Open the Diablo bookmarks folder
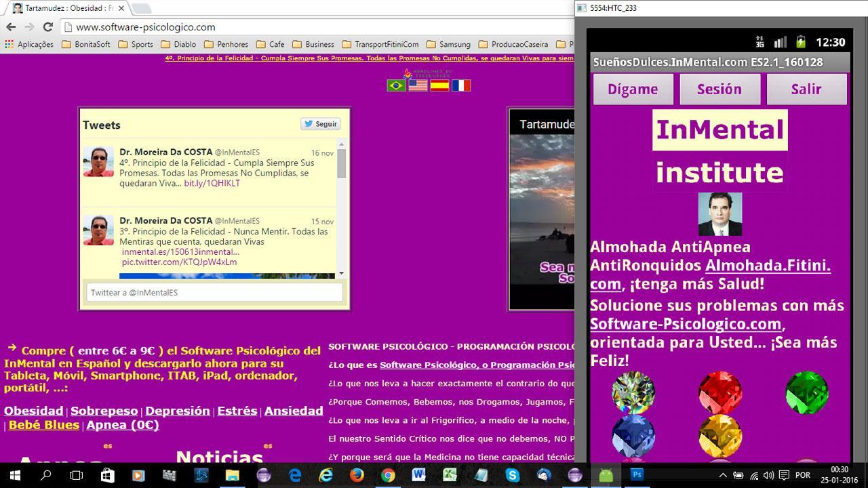 (x=178, y=44)
